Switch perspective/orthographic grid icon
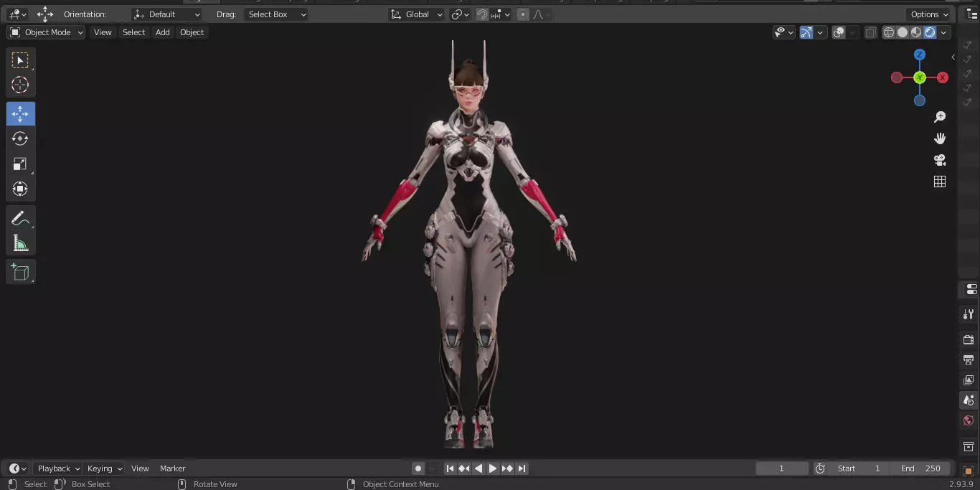 coord(940,182)
